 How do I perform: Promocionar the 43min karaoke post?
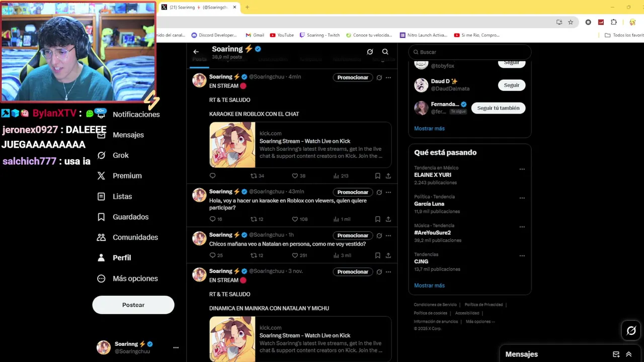[353, 192]
